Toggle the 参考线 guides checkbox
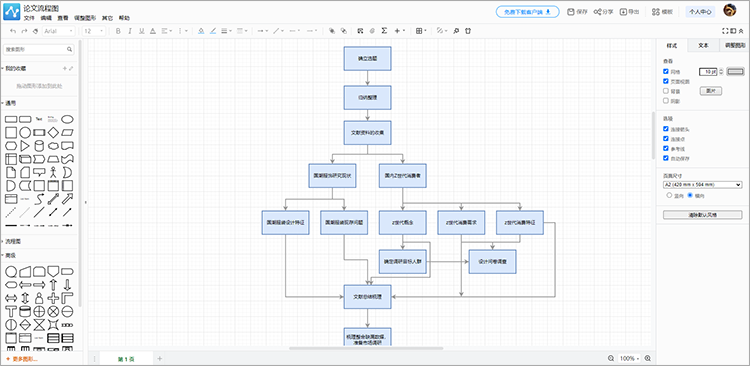 click(666, 148)
